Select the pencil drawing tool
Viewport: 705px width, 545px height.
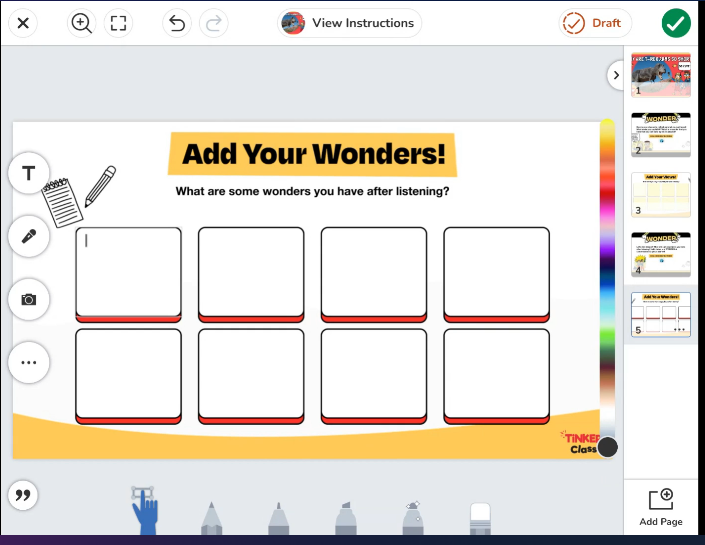pyautogui.click(x=211, y=518)
